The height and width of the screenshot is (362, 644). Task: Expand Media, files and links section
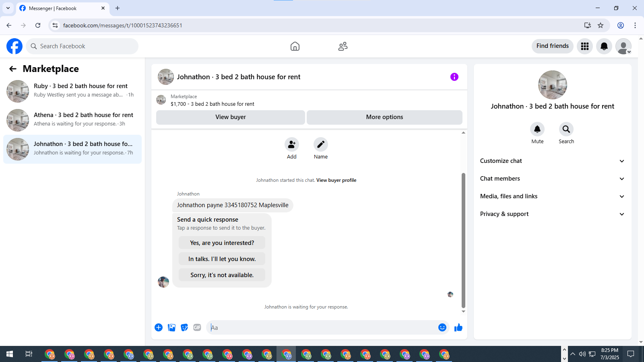click(x=552, y=196)
